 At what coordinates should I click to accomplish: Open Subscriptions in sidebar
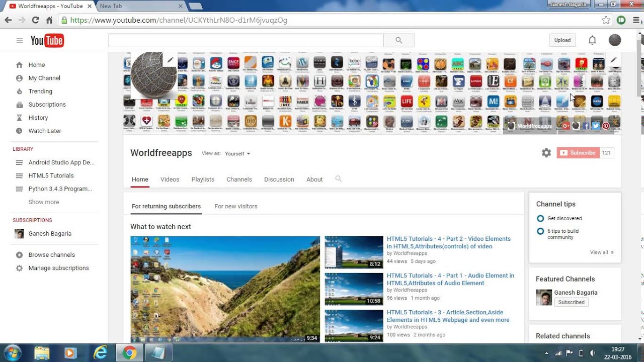(47, 105)
